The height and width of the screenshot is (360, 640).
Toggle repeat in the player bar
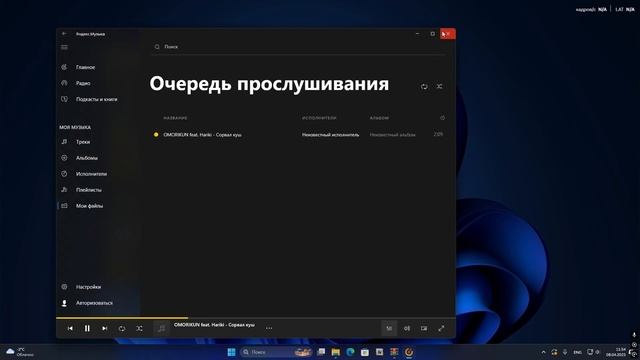click(122, 328)
